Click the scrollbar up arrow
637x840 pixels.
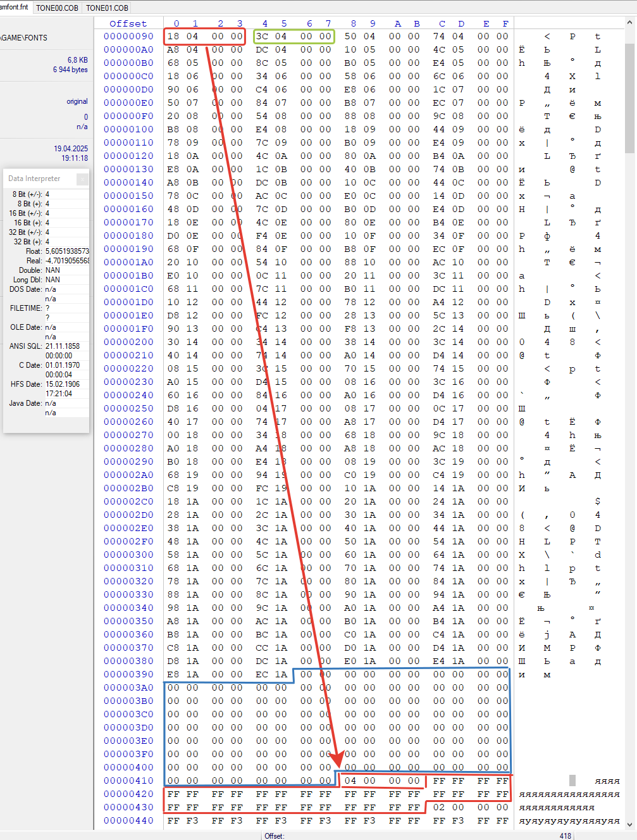pos(631,22)
